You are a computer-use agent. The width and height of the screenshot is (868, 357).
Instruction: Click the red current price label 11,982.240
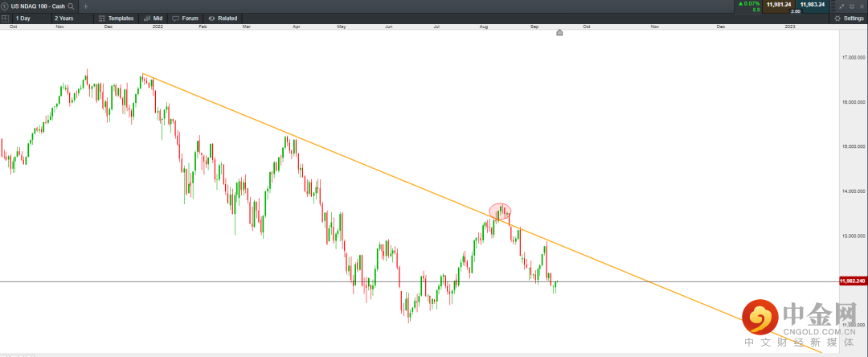click(x=851, y=281)
